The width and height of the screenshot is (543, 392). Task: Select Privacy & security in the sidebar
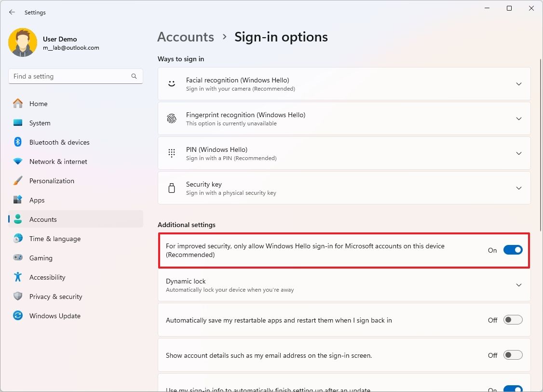[55, 297]
